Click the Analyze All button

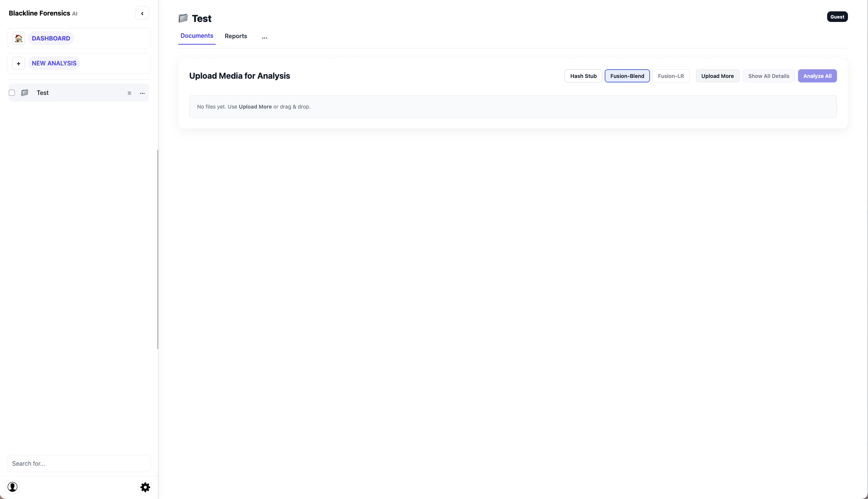tap(817, 76)
